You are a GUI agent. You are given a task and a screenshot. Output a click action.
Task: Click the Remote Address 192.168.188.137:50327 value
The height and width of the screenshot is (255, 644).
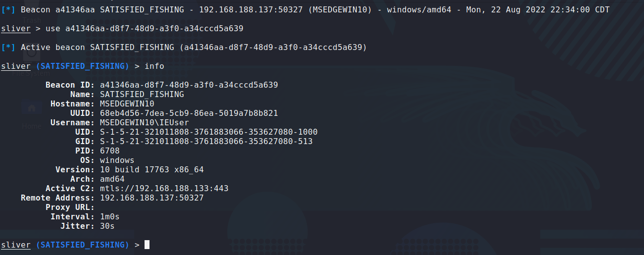coord(151,198)
